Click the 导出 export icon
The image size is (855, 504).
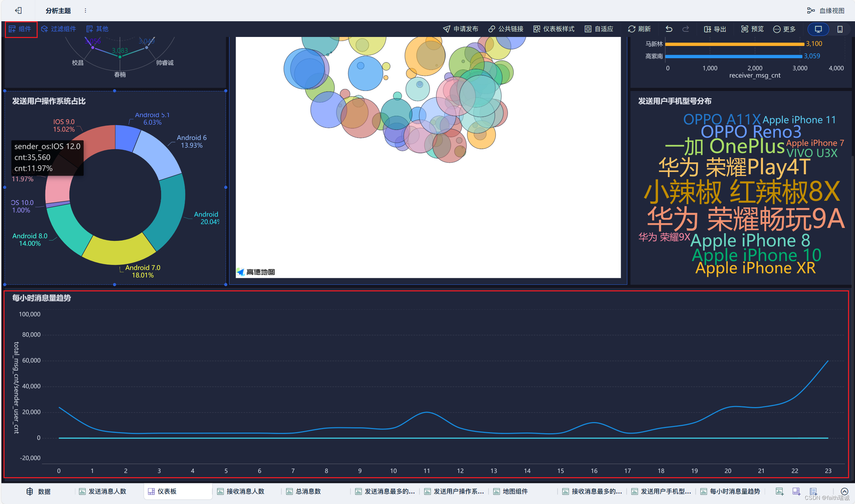(708, 29)
